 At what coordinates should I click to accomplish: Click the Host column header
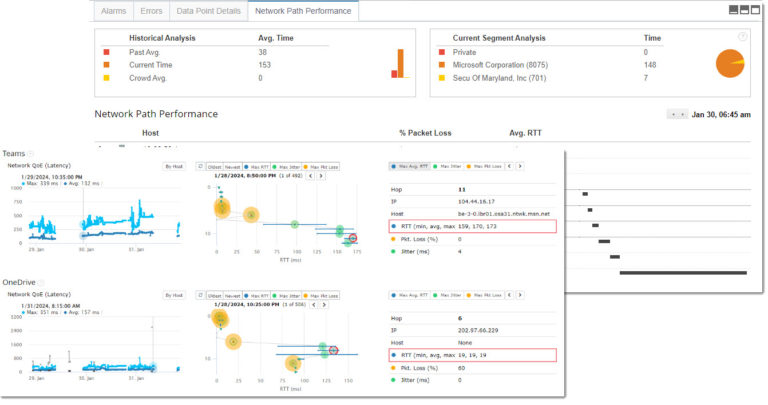[x=150, y=133]
